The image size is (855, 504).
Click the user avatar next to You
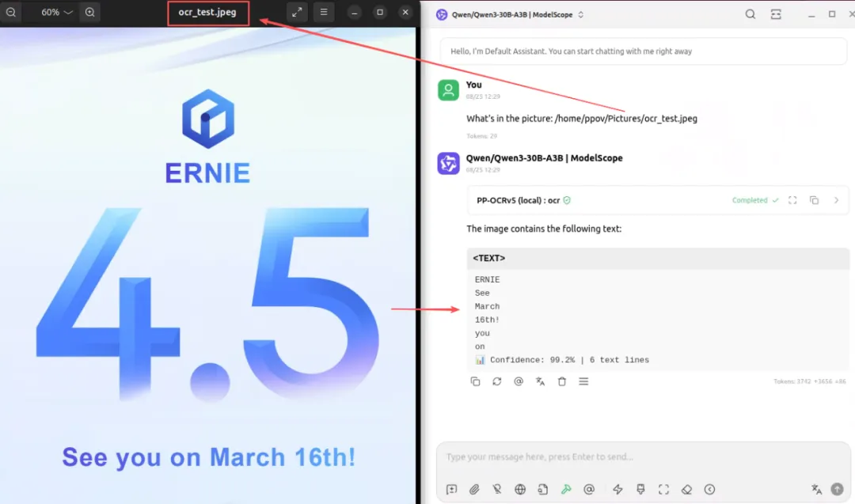[448, 90]
